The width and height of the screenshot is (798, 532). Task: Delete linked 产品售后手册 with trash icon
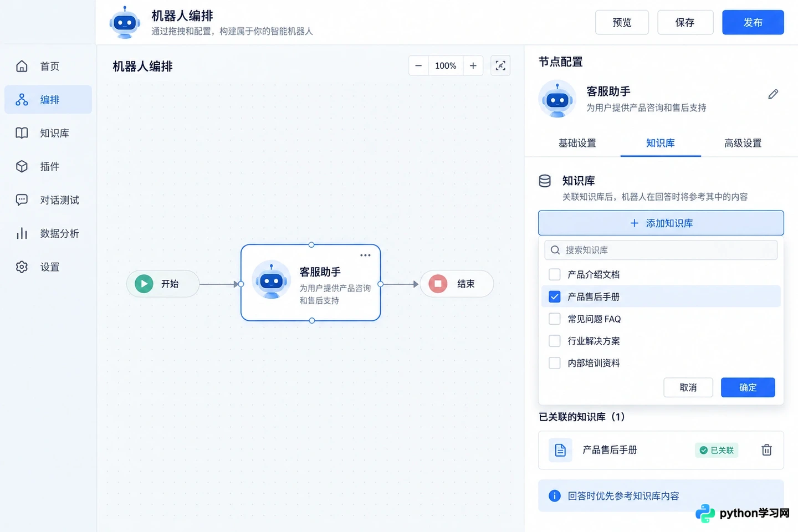click(x=766, y=450)
